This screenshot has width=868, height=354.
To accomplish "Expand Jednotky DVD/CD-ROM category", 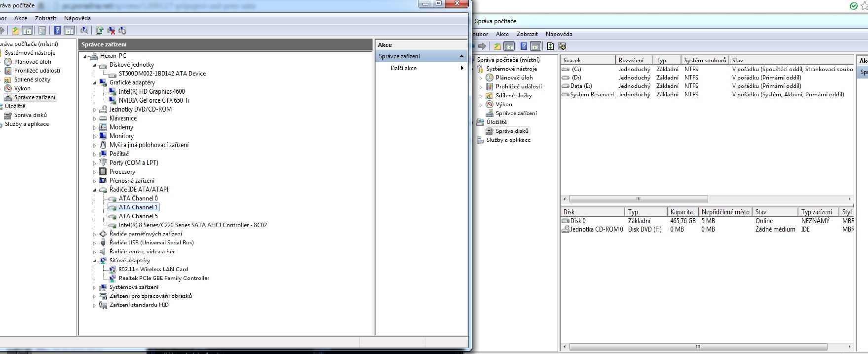I will pos(94,110).
